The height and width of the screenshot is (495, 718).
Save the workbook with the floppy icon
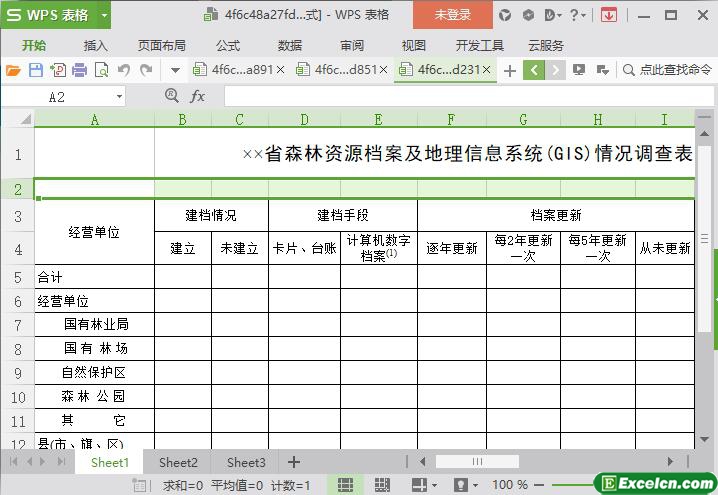pos(36,70)
